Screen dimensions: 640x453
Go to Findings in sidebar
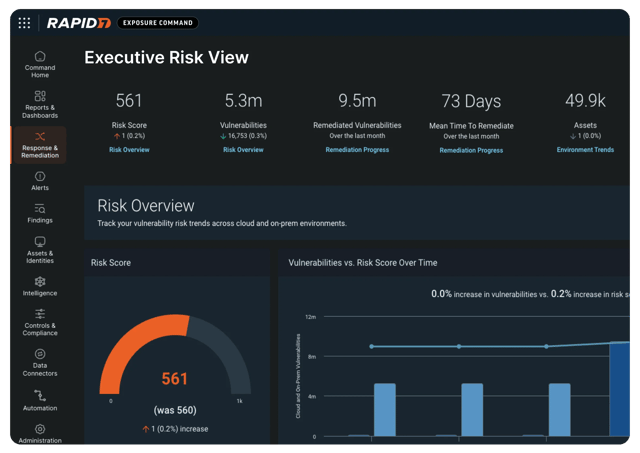pyautogui.click(x=40, y=213)
